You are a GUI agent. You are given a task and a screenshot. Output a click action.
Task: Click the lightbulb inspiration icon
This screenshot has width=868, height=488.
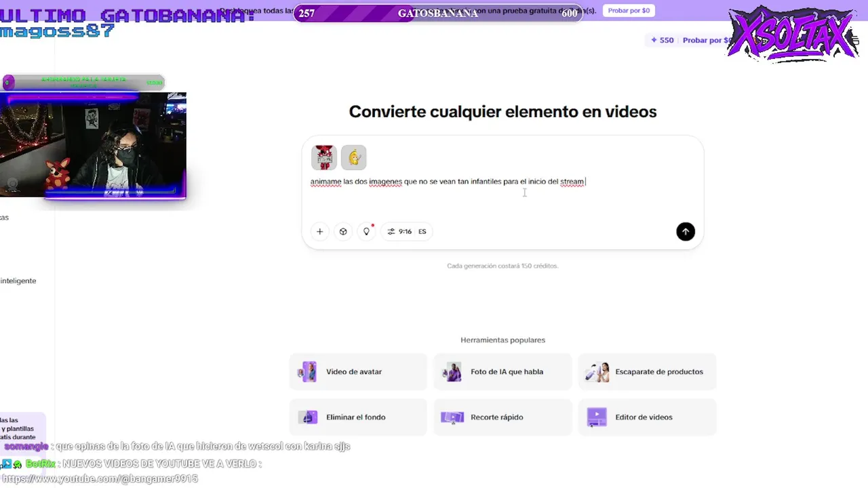pyautogui.click(x=366, y=231)
